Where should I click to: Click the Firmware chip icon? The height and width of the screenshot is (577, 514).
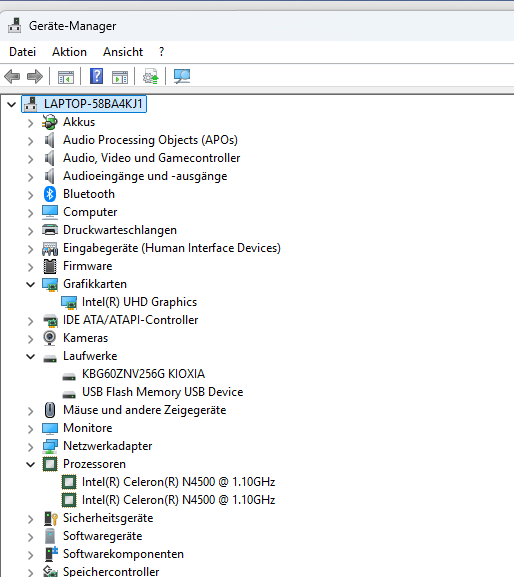coord(50,266)
